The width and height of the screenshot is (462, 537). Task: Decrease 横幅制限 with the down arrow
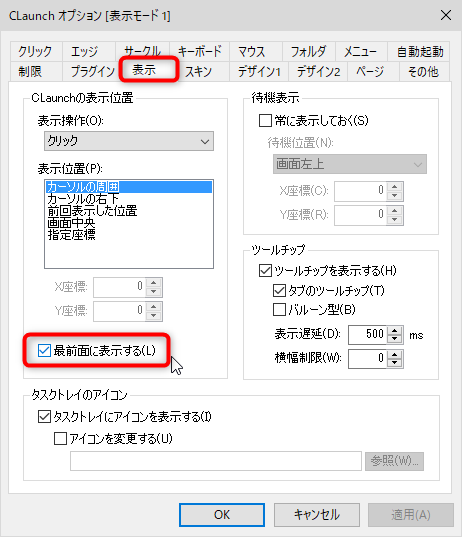point(395,363)
